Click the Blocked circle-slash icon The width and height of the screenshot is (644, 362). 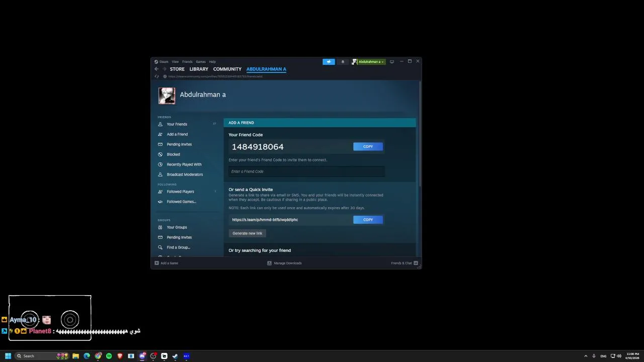[160, 154]
